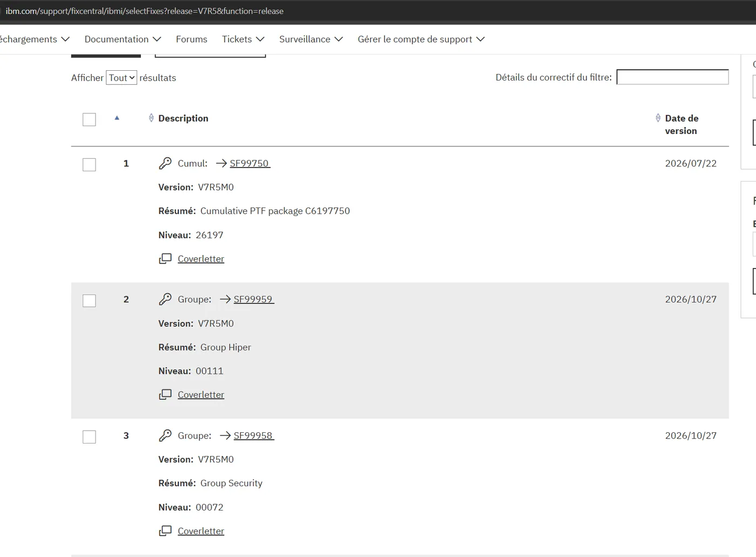
Task: Click the browser address bar URL
Action: coord(144,11)
